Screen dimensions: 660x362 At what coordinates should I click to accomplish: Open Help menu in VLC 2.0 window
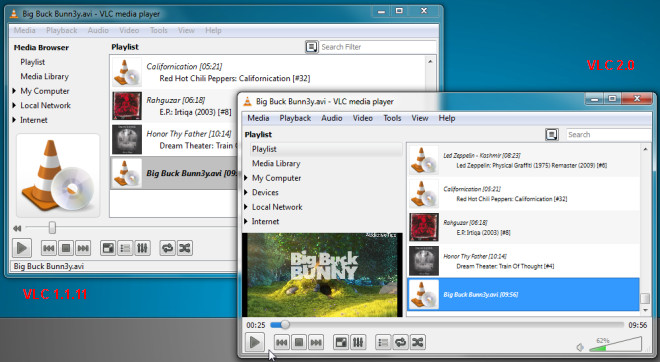pos(447,118)
